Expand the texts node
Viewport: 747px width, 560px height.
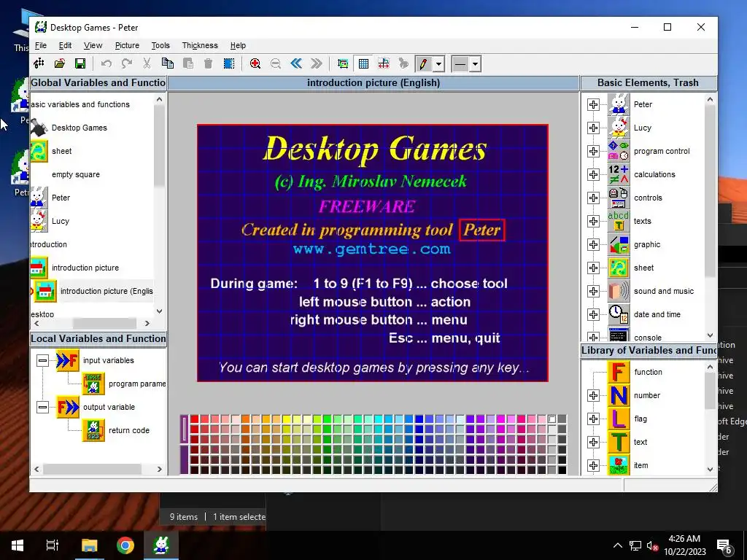(x=593, y=221)
